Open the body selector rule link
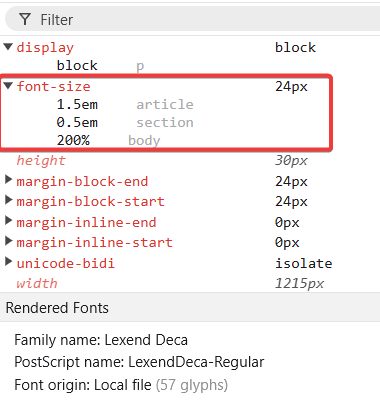 144,140
